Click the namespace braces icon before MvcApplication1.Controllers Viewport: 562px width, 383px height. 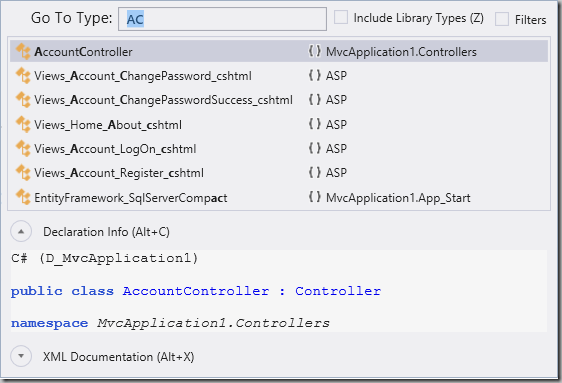point(315,51)
